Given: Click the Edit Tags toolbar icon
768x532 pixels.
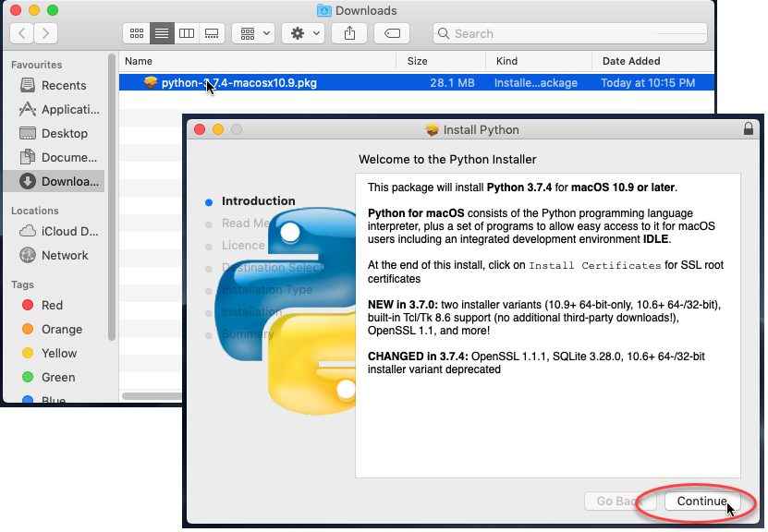Looking at the screenshot, I should (x=392, y=33).
